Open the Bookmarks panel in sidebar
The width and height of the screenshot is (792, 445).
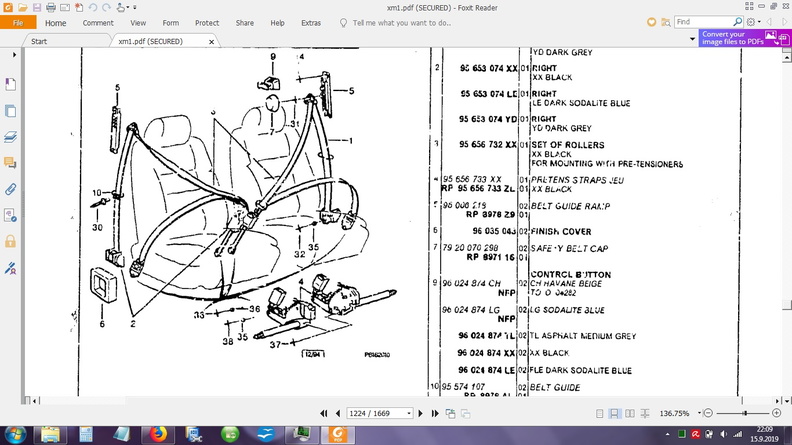point(10,84)
